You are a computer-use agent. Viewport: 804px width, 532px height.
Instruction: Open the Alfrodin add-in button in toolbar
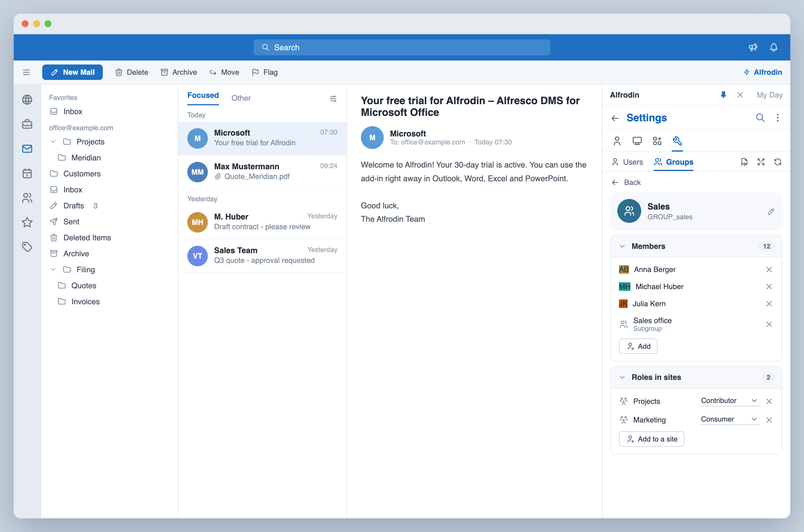[763, 72]
